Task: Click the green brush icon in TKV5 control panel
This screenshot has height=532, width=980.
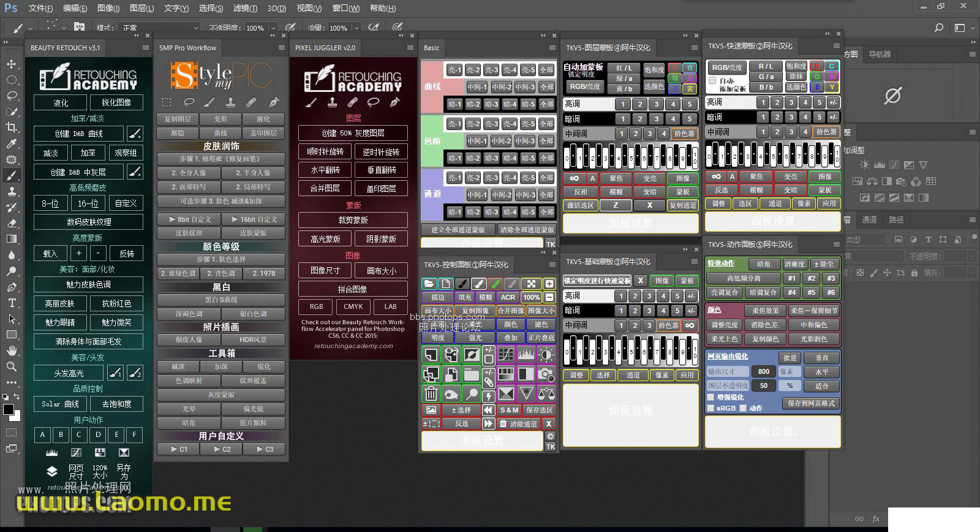Action: click(495, 283)
